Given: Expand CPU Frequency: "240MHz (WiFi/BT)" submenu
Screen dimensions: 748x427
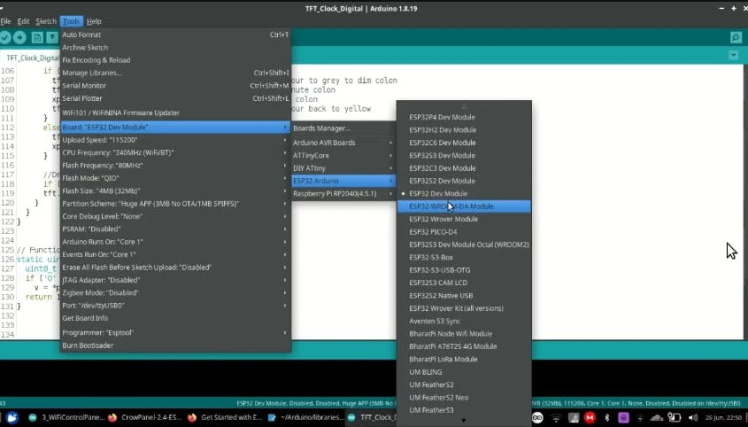Looking at the screenshot, I should coord(176,153).
